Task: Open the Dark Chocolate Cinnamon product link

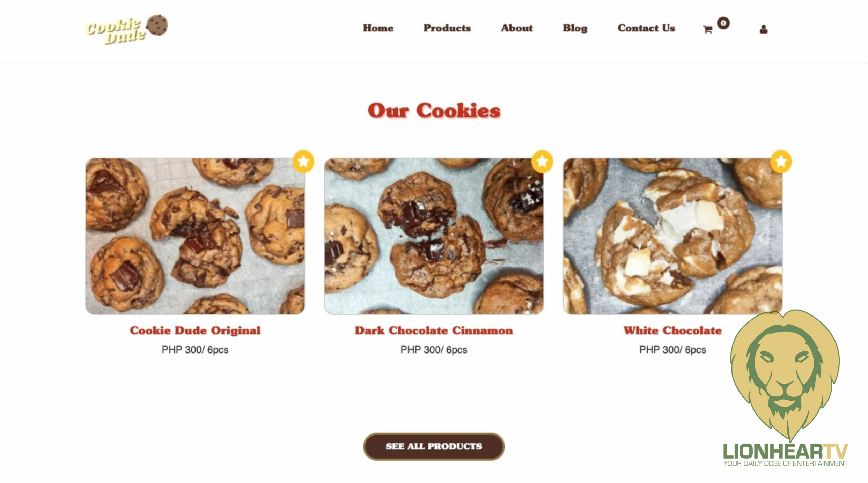Action: 434,330
